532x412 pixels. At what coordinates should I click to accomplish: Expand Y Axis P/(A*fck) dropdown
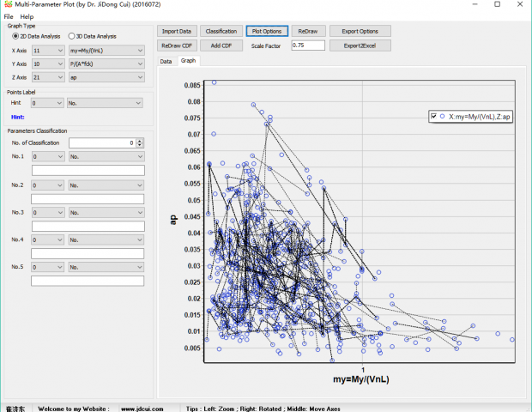coord(106,64)
